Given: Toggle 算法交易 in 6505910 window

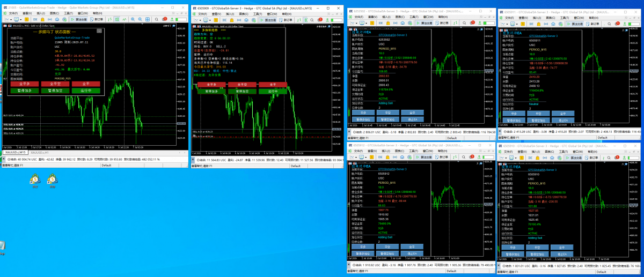Looking at the screenshot, I should point(573,158).
